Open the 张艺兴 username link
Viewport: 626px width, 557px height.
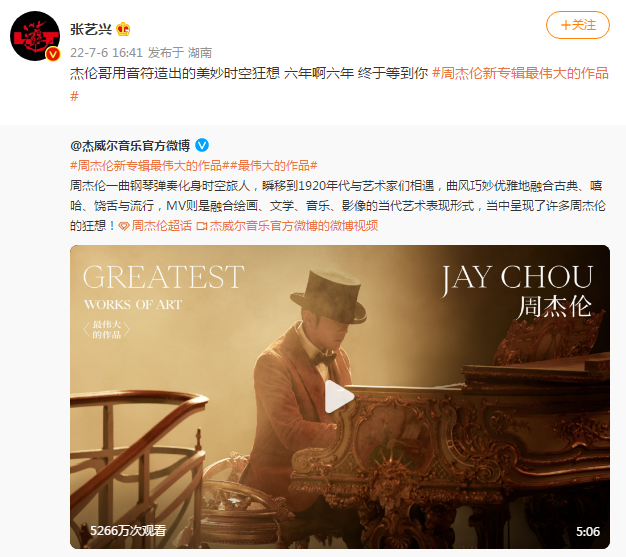point(91,29)
